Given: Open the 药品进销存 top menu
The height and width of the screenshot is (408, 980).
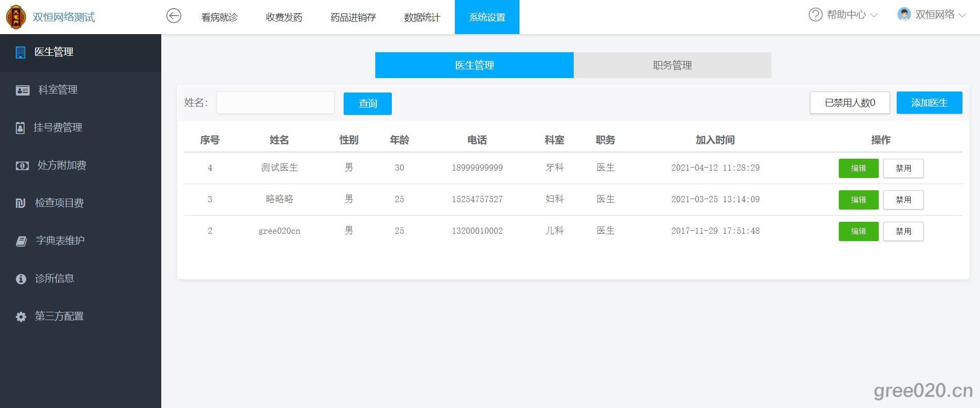Looking at the screenshot, I should [353, 17].
